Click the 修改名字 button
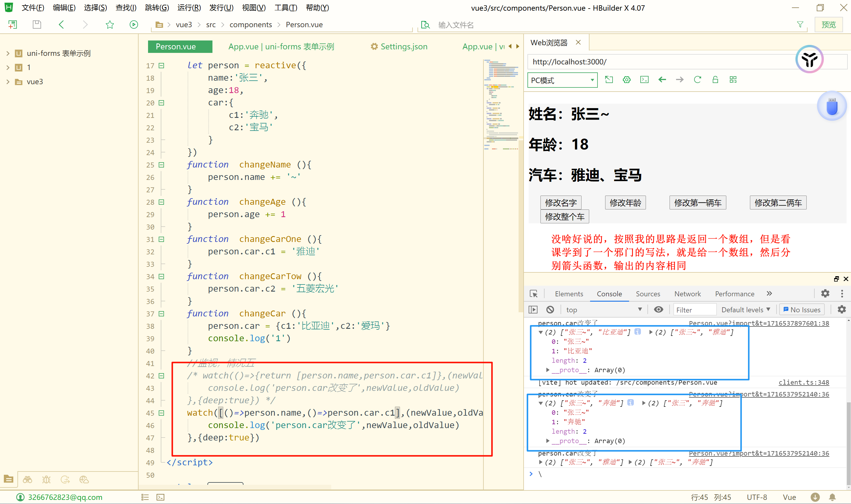The width and height of the screenshot is (851, 504). click(561, 203)
